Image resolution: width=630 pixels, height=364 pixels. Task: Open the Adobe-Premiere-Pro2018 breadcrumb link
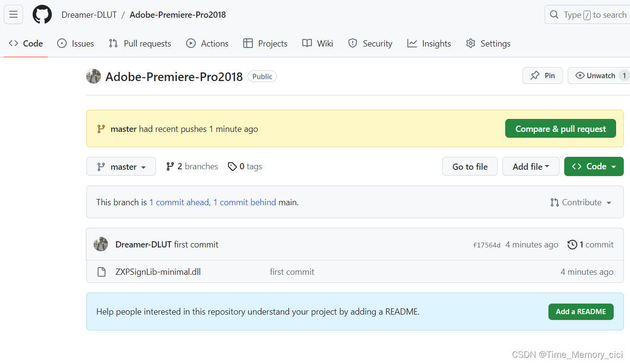tap(178, 15)
